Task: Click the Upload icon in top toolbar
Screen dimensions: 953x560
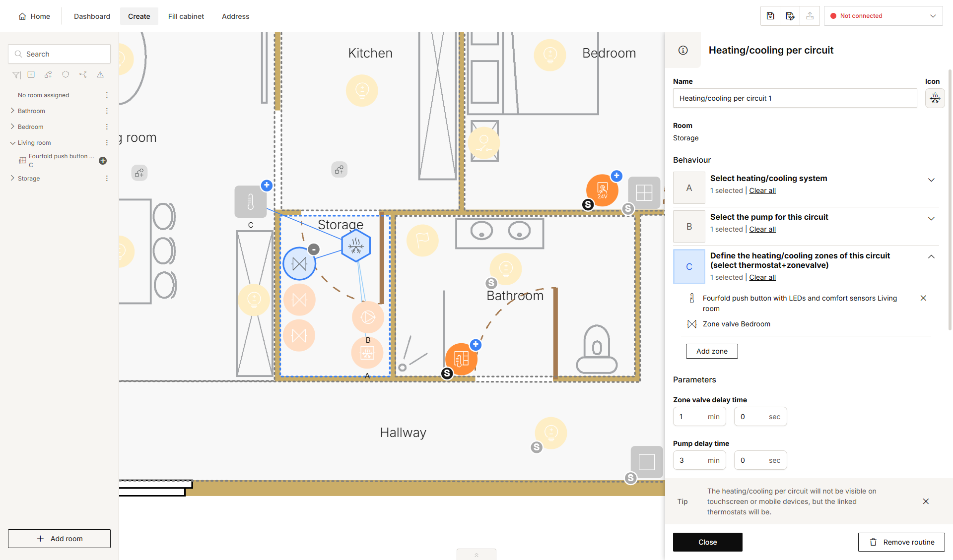Action: (x=810, y=16)
